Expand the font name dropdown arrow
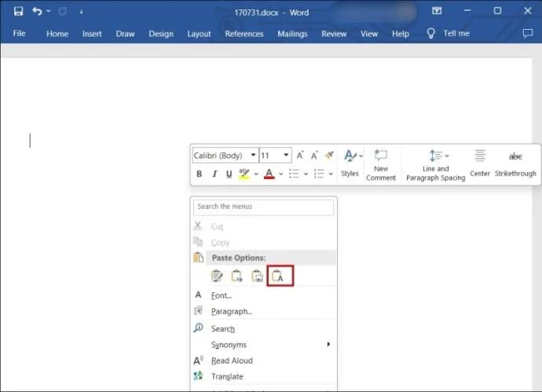Viewport: 542px width, 392px height. (254, 156)
